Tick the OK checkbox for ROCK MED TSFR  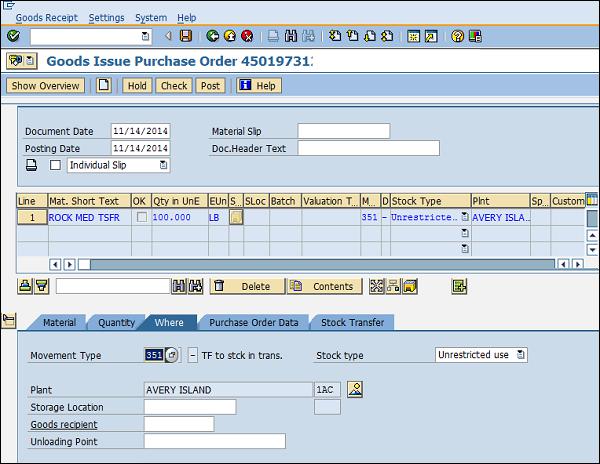pyautogui.click(x=141, y=217)
